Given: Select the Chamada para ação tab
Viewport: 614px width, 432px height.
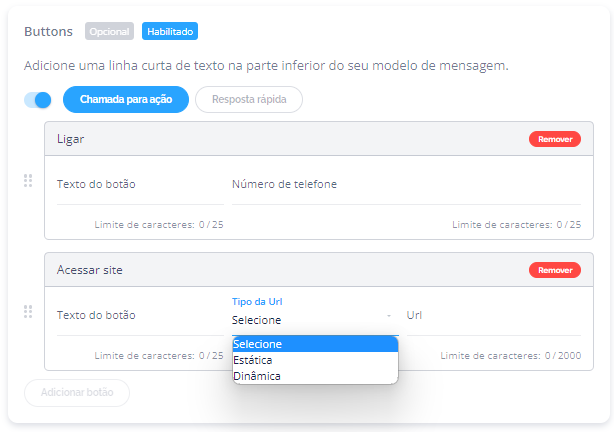Looking at the screenshot, I should click(126, 100).
